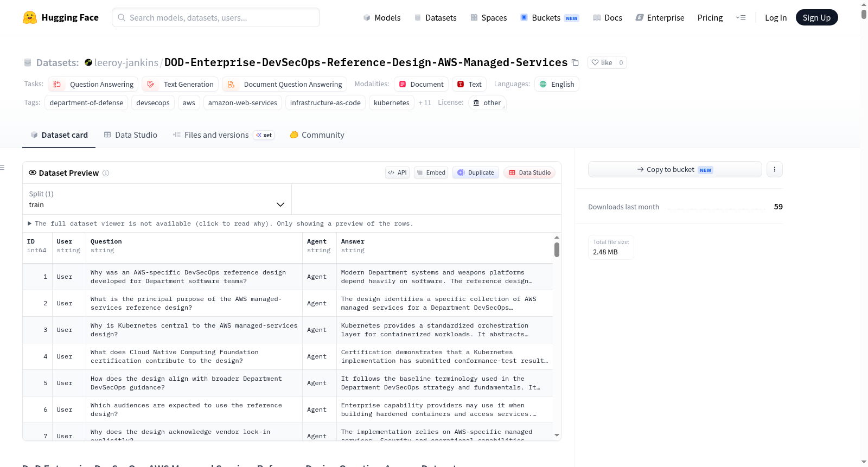The height and width of the screenshot is (467, 868).
Task: Open the Pricing page
Action: (x=710, y=17)
